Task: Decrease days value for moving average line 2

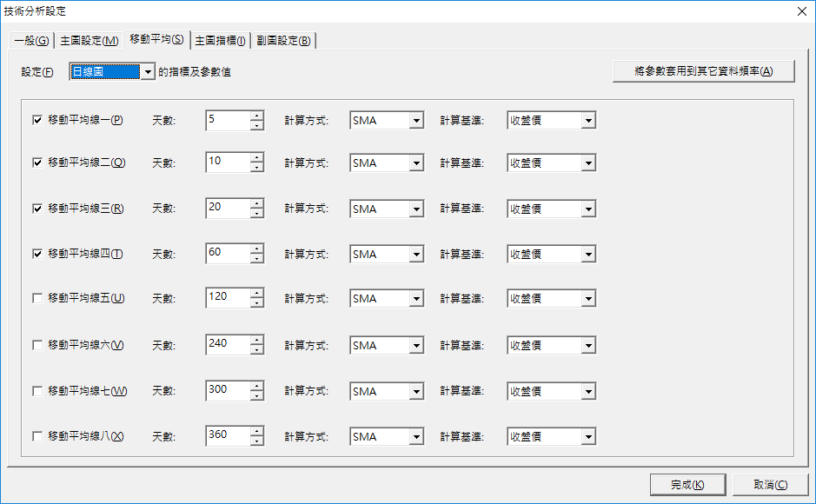Action: coord(256,168)
